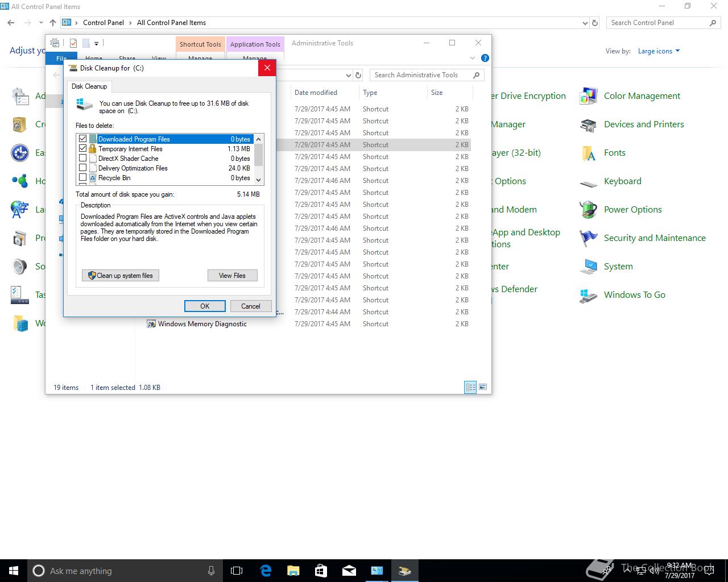
Task: Check the Recycle Bin checkbox
Action: coord(83,177)
